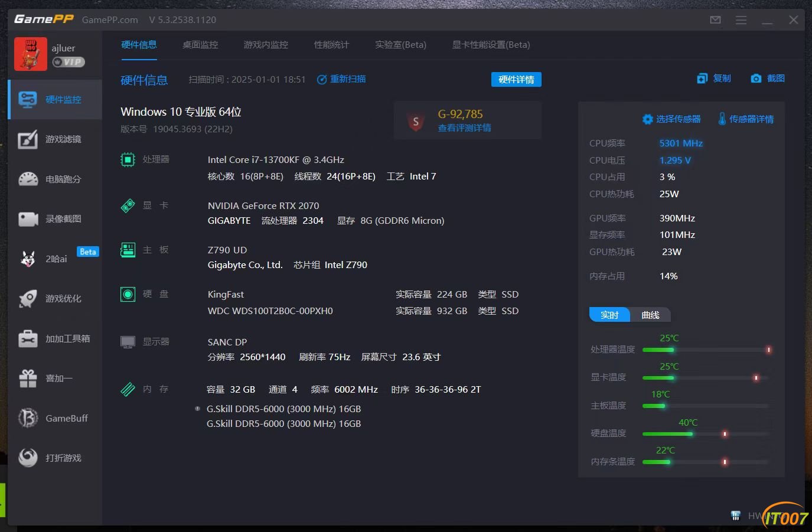Switch to the 游戏内监控 tab
812x532 pixels.
click(x=266, y=45)
